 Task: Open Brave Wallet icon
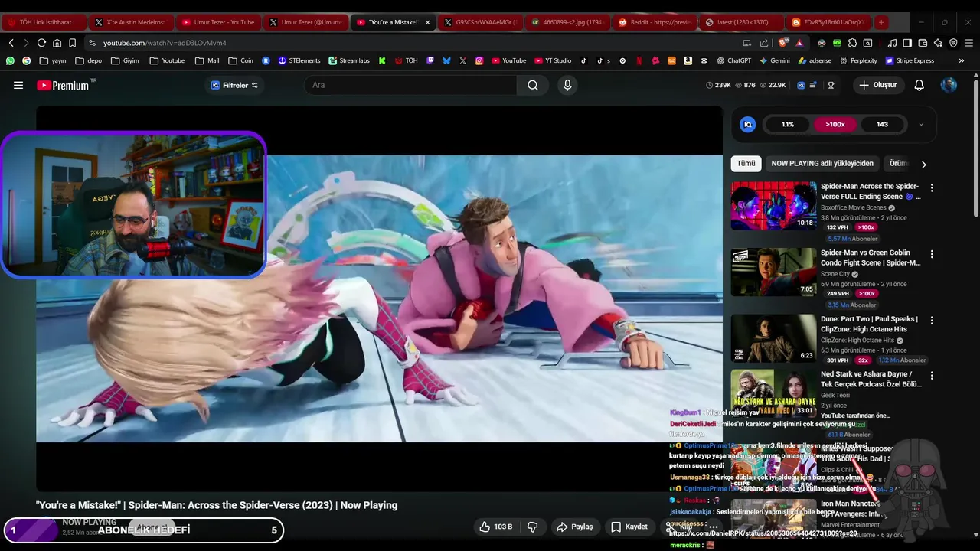coord(923,43)
